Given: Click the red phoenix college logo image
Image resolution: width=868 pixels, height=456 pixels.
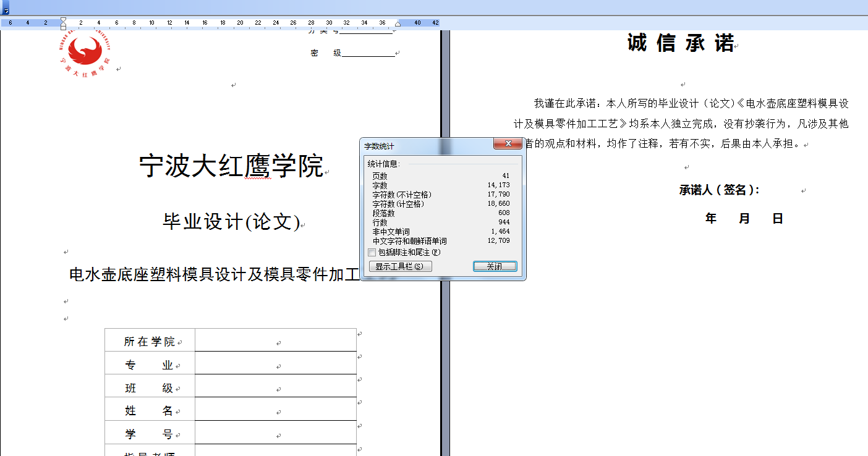Looking at the screenshot, I should pyautogui.click(x=86, y=54).
